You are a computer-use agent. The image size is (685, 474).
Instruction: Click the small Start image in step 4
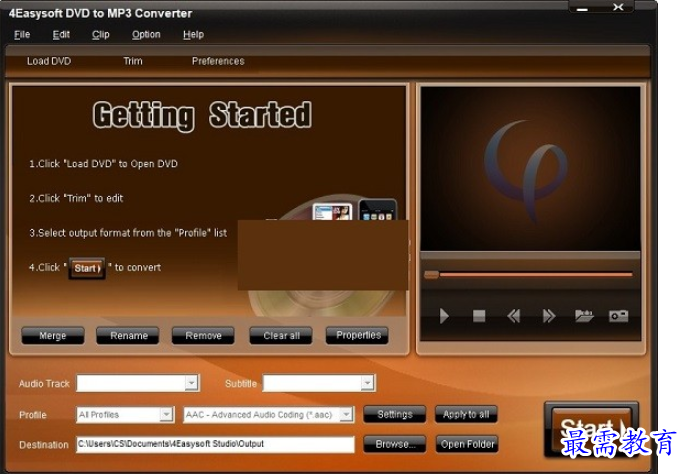87,268
